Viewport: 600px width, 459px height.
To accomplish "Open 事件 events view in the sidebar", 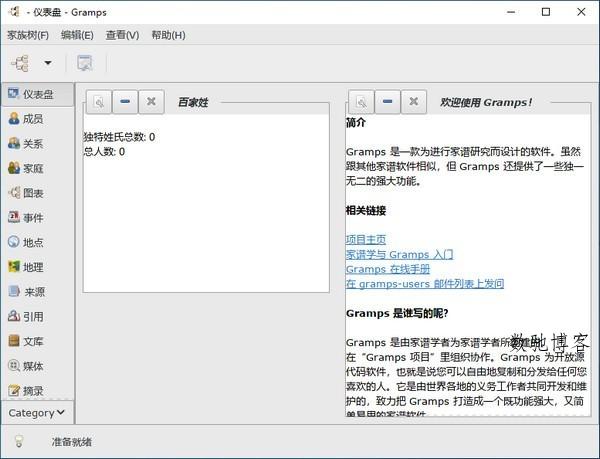I will [37, 218].
